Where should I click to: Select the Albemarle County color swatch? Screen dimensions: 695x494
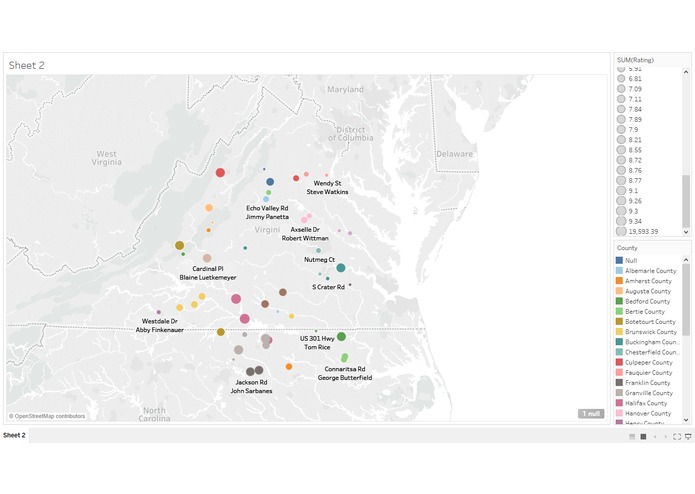click(x=619, y=271)
